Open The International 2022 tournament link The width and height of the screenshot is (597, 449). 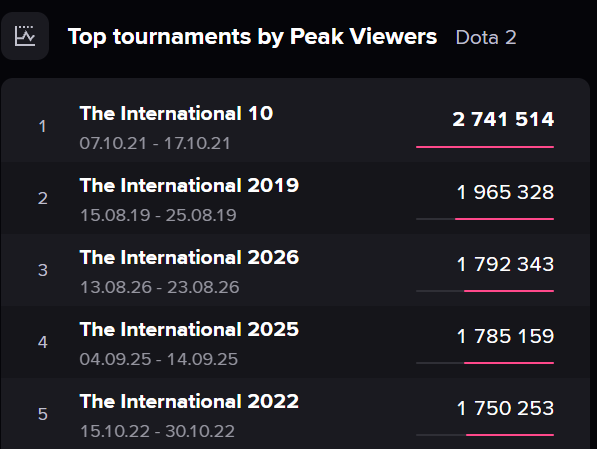click(189, 401)
